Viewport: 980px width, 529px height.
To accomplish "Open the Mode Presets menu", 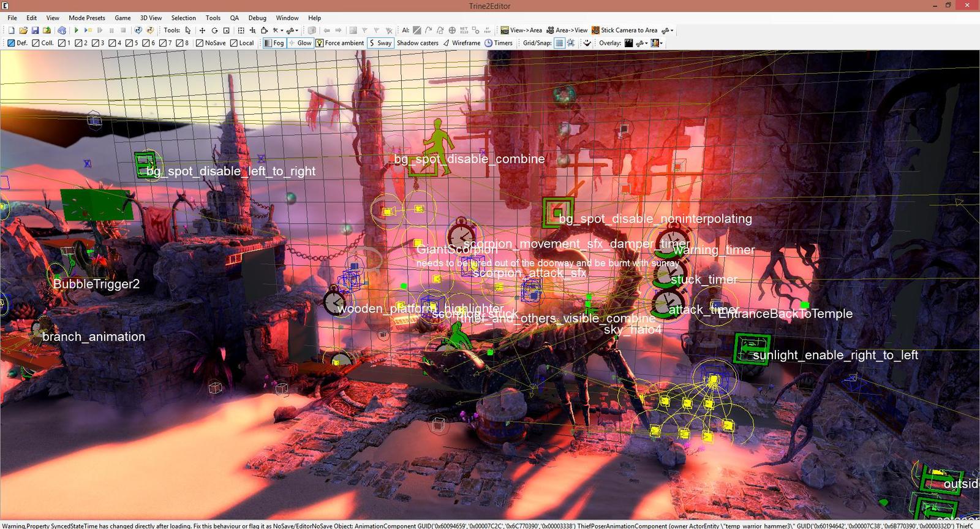I will click(86, 18).
